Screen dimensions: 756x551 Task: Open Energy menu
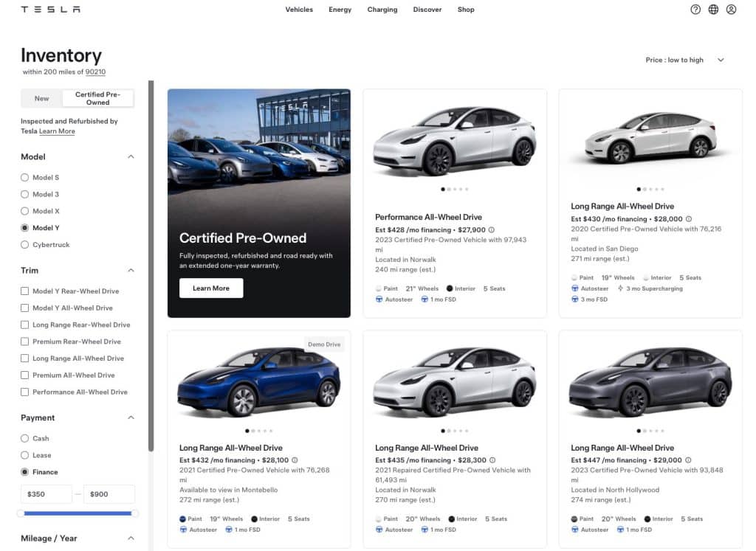pyautogui.click(x=340, y=9)
